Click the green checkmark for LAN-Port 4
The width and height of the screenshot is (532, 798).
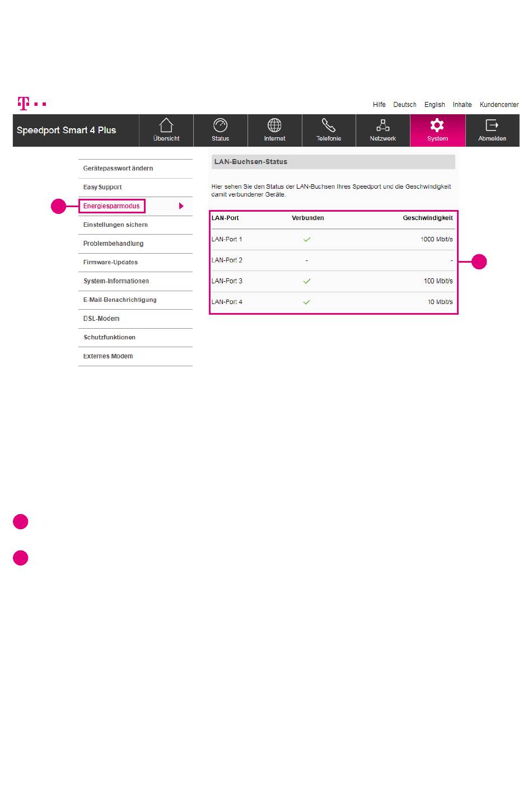tap(307, 302)
